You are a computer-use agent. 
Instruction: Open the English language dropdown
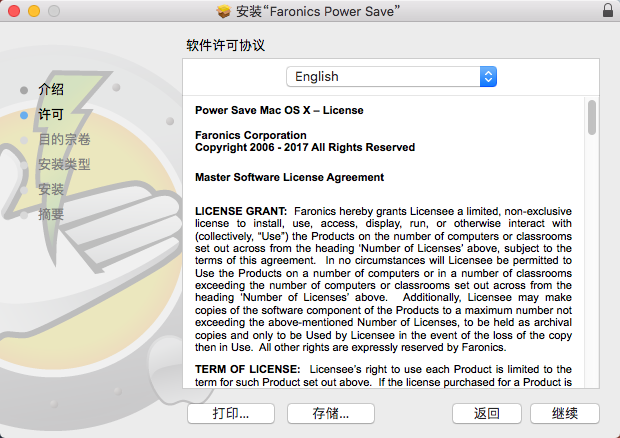[x=391, y=77]
